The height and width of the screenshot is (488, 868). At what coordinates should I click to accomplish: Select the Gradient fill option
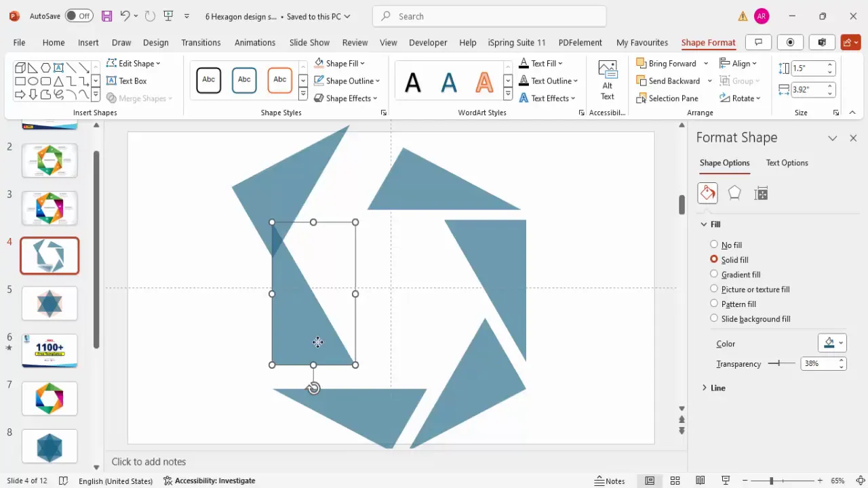[735, 274]
